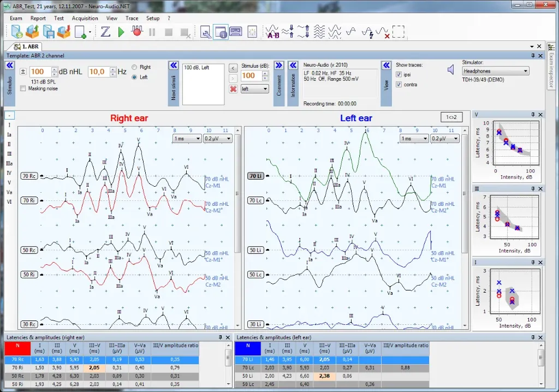
Task: Click the speaker icon next to Stimulator
Action: coord(450,69)
